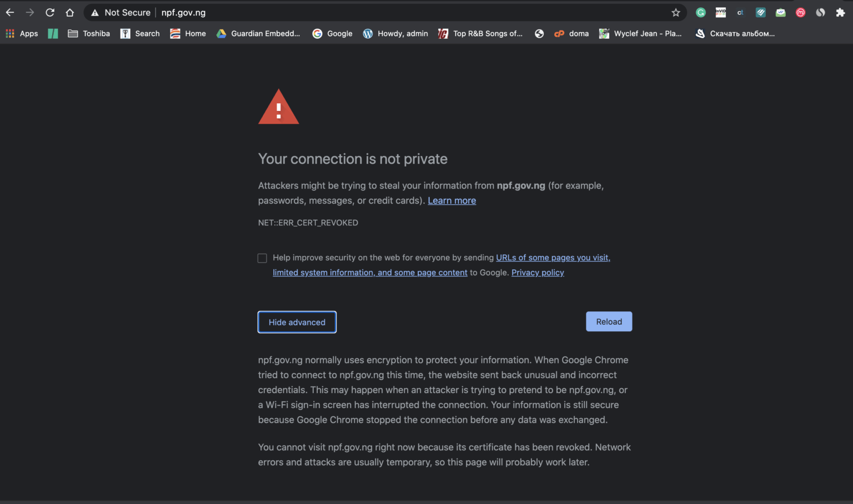Open the Toshiba bookmarks folder

[88, 33]
